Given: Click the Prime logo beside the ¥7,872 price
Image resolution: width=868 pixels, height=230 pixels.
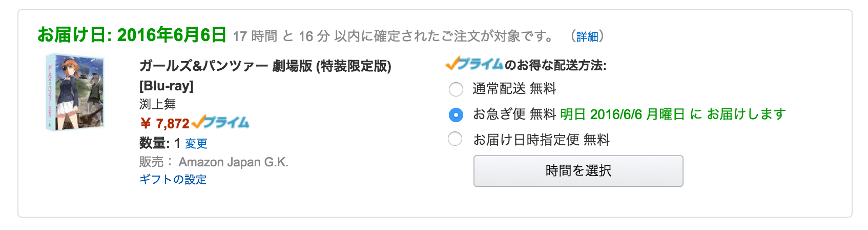Looking at the screenshot, I should click(x=220, y=123).
